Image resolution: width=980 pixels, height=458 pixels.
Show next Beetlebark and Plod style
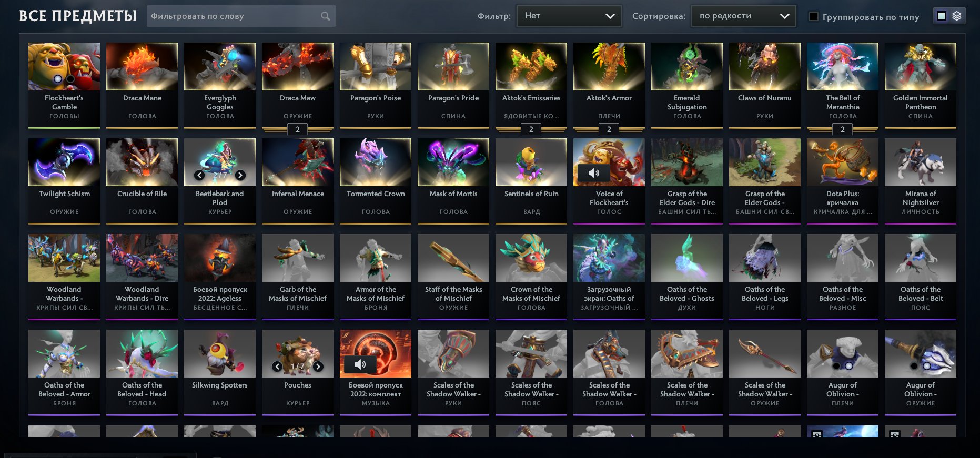tap(240, 175)
